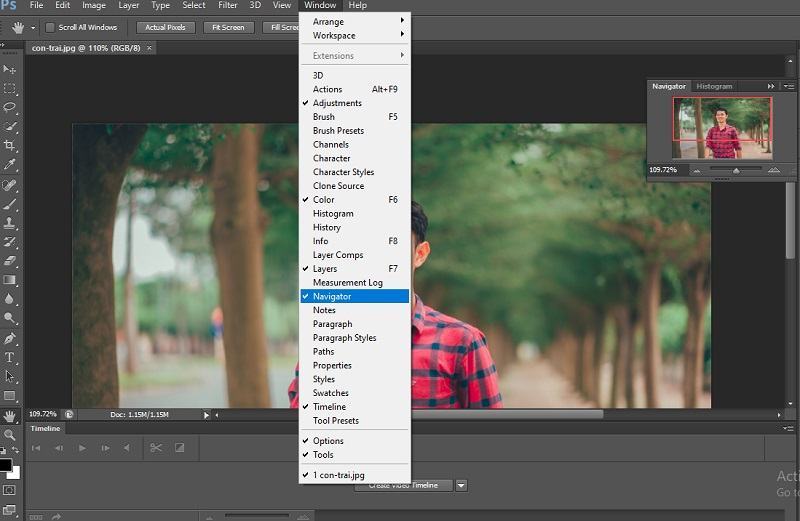This screenshot has height=521, width=800.
Task: Select the Lasso tool
Action: coord(9,108)
